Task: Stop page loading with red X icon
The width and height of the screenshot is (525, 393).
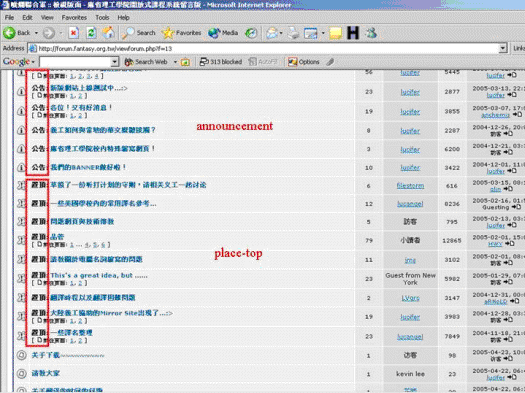Action: [73, 33]
